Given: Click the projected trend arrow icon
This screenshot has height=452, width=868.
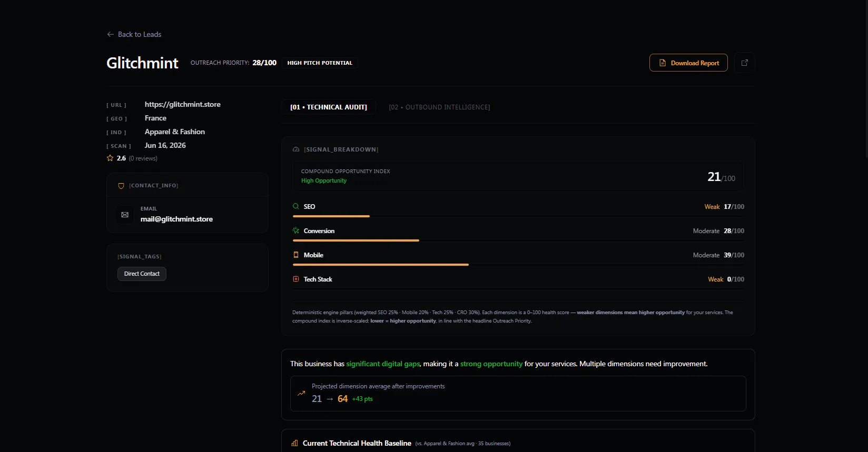Looking at the screenshot, I should (301, 393).
